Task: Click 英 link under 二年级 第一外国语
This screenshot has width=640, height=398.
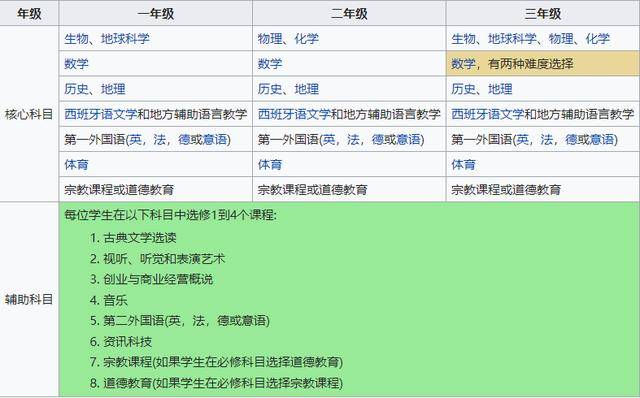Action: 329,140
